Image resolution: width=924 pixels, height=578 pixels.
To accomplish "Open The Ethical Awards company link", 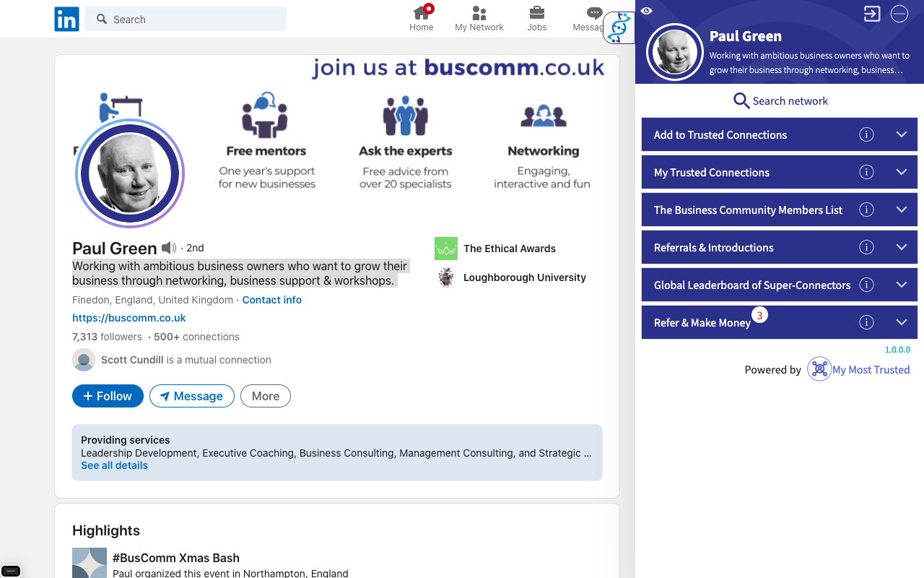I will (x=510, y=249).
